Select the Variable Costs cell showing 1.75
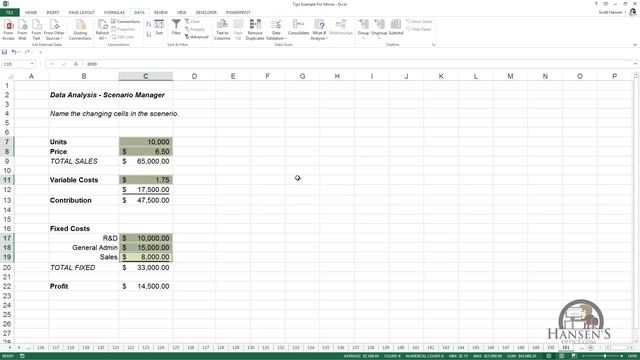Image resolution: width=640 pixels, height=360 pixels. tap(146, 180)
